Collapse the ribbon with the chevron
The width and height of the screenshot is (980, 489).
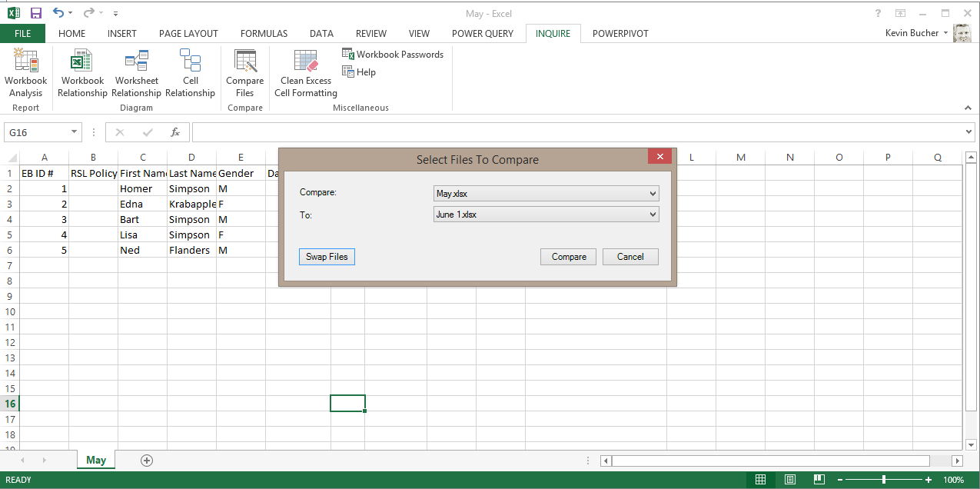[968, 108]
